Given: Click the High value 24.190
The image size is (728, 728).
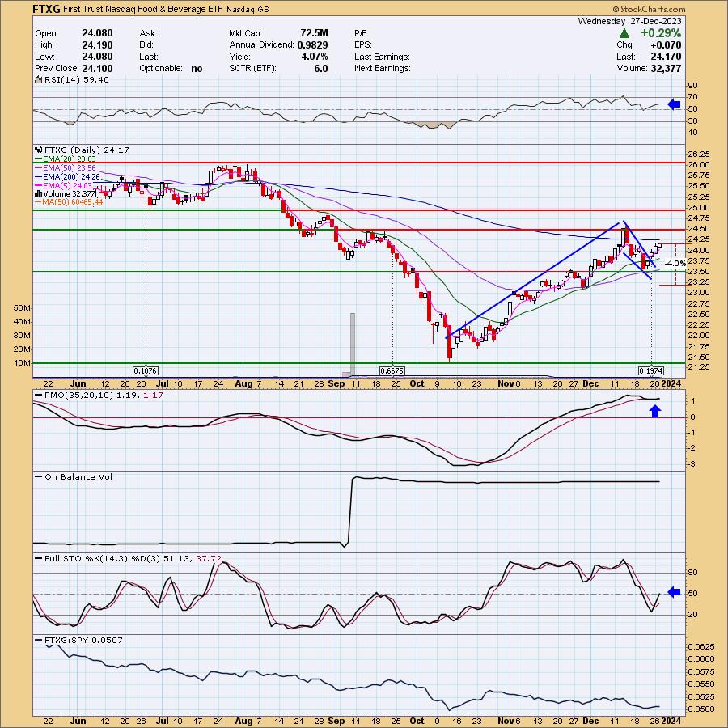Looking at the screenshot, I should (x=97, y=45).
